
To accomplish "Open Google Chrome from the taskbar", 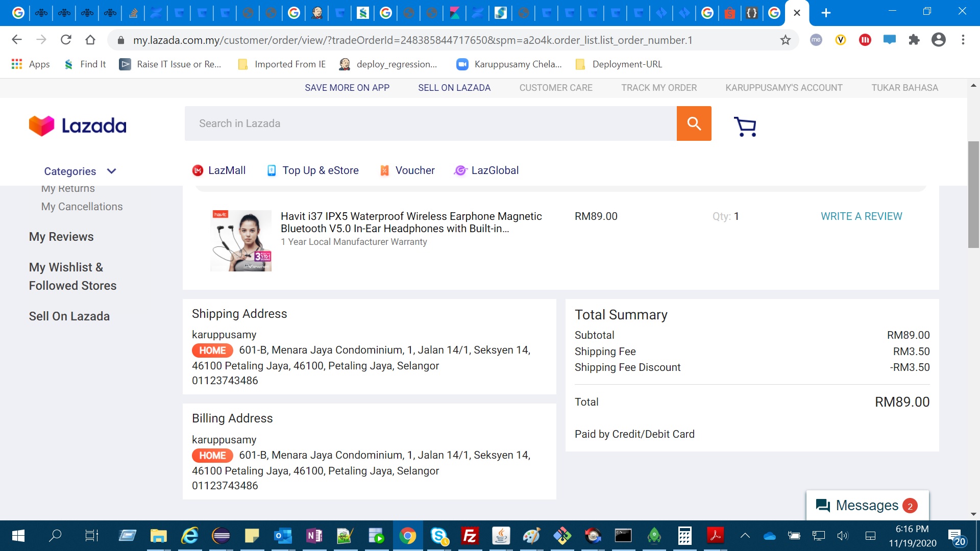I will [x=407, y=536].
